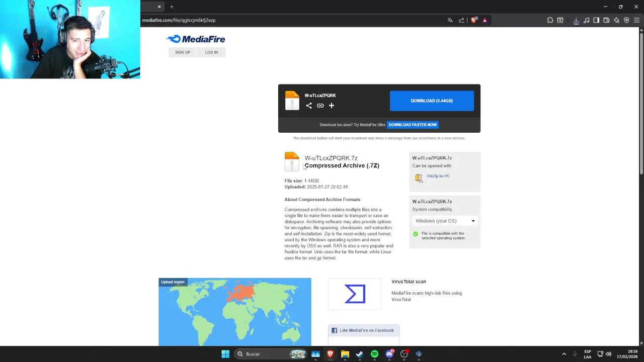Screen dimensions: 644x362
Task: Open the Leo AI sparkle icon
Action: (x=616, y=20)
